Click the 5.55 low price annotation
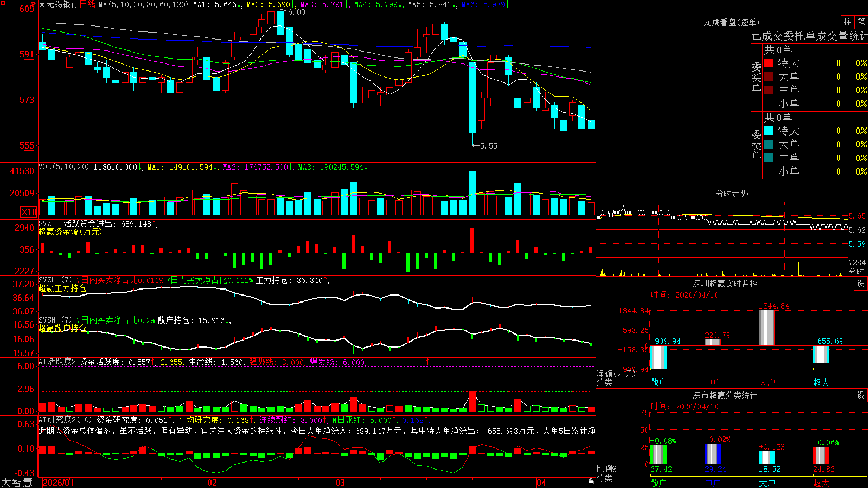The image size is (868, 488). pyautogui.click(x=488, y=146)
